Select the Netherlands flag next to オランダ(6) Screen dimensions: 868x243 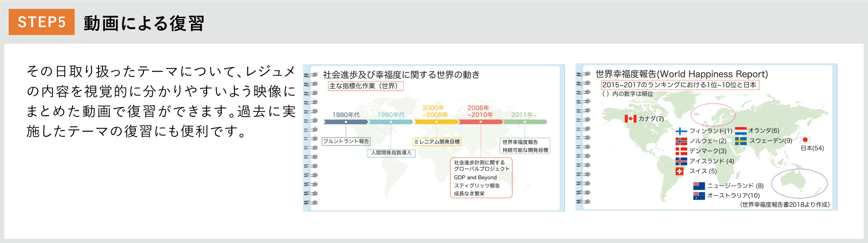(x=740, y=131)
